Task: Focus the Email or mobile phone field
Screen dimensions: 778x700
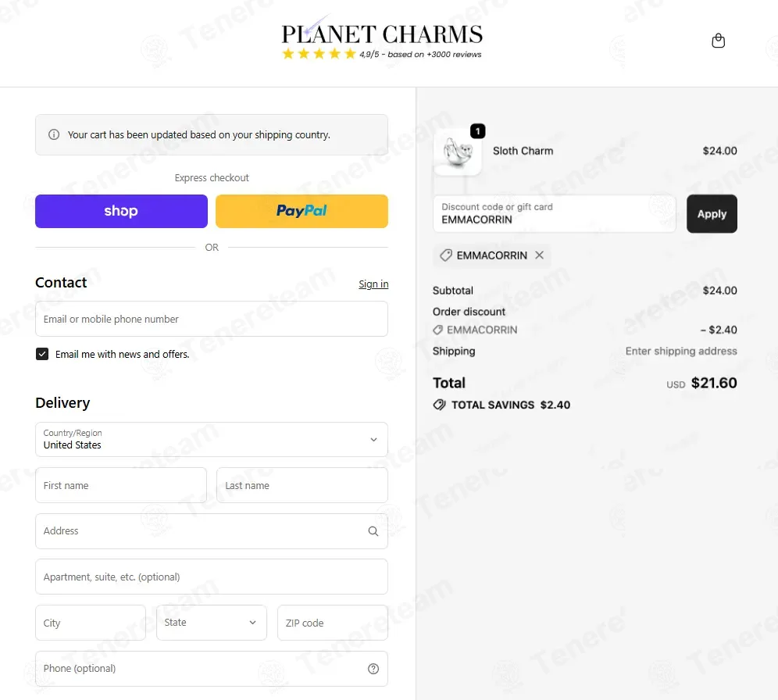Action: click(212, 319)
